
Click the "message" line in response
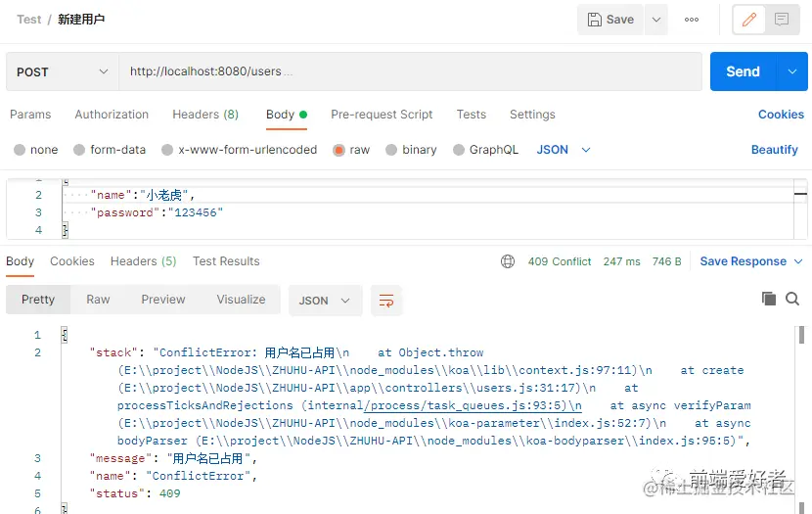(173, 458)
